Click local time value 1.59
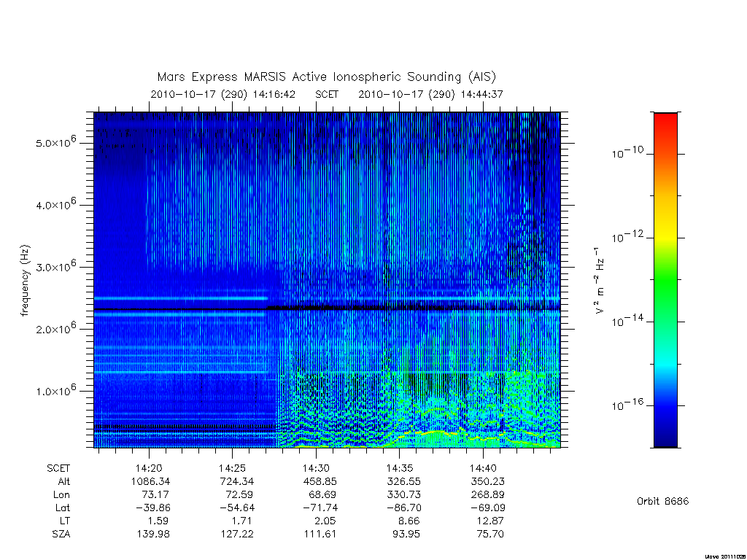This screenshot has width=747, height=560. (158, 521)
